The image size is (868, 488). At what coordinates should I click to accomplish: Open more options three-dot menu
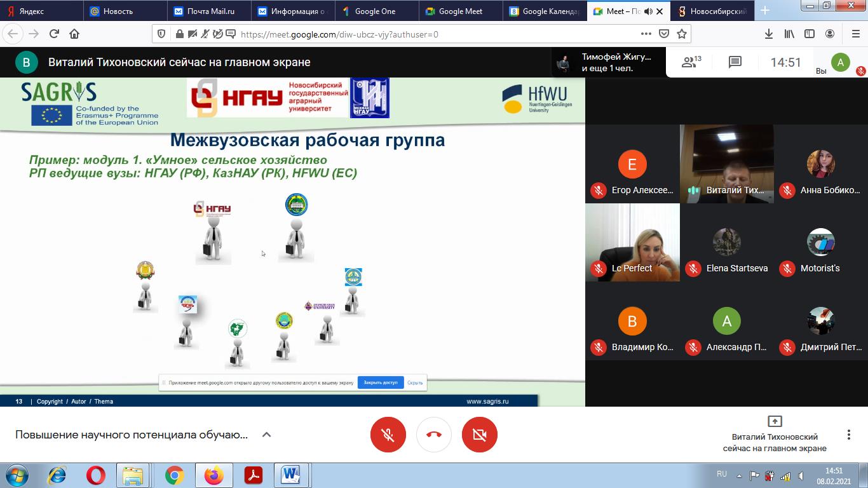pyautogui.click(x=848, y=435)
